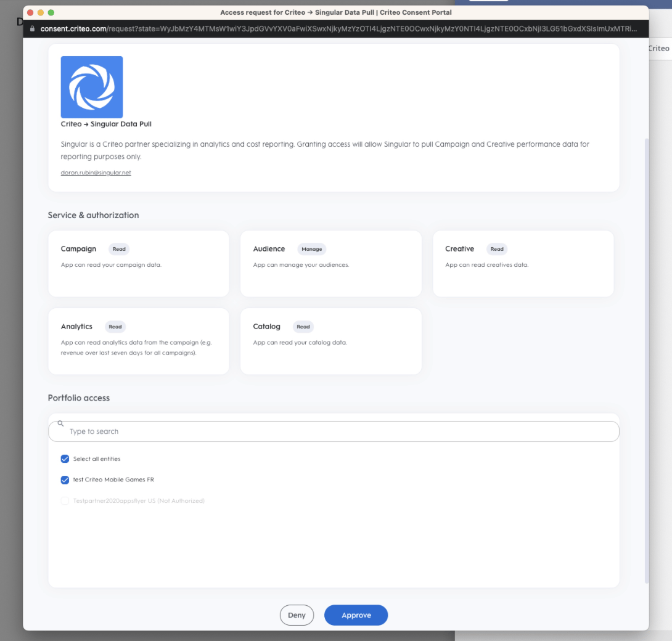672x641 pixels.
Task: Click Deny to reject the request
Action: tap(297, 615)
